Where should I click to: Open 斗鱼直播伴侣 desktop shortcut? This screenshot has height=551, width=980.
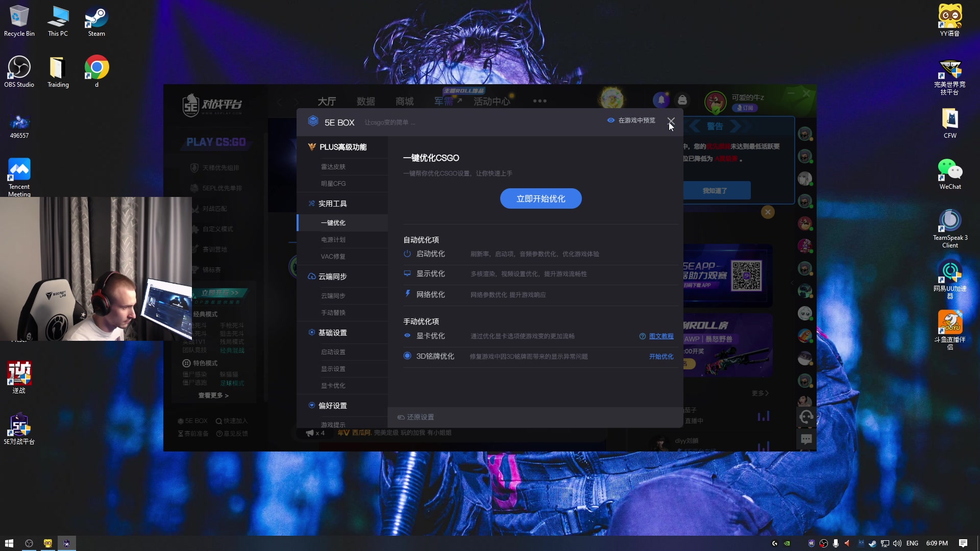950,330
